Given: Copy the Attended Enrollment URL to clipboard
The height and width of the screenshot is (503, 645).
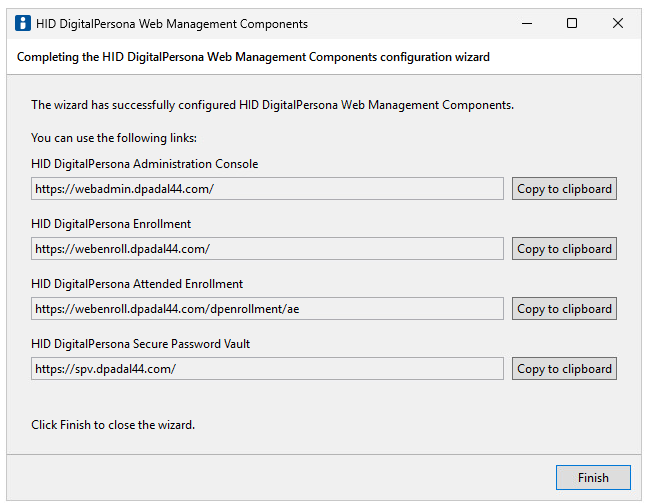Looking at the screenshot, I should [564, 309].
